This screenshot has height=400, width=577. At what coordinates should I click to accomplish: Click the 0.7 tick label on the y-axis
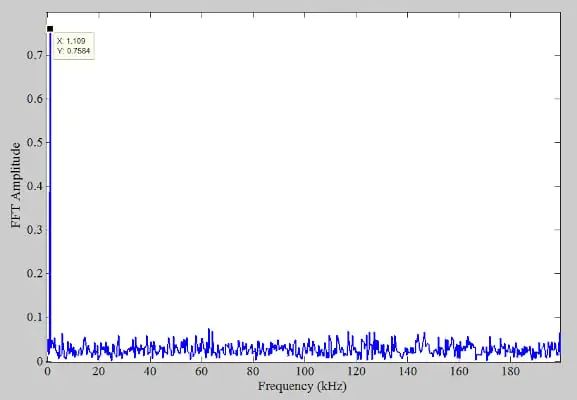[x=35, y=55]
